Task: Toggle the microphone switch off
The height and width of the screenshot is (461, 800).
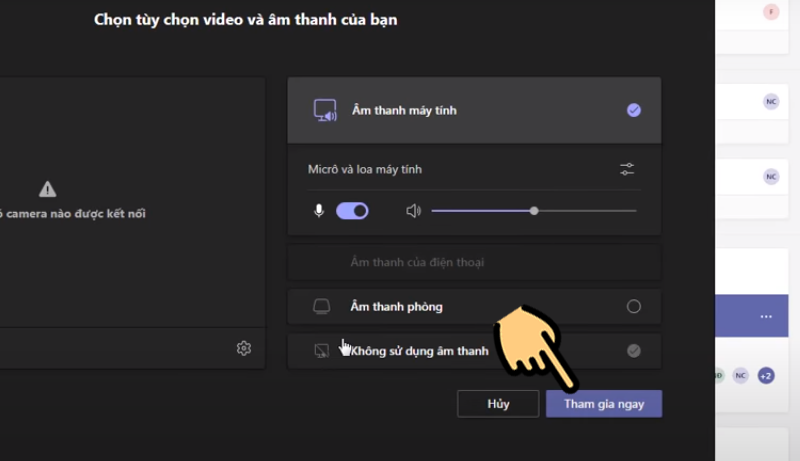Action: tap(352, 211)
